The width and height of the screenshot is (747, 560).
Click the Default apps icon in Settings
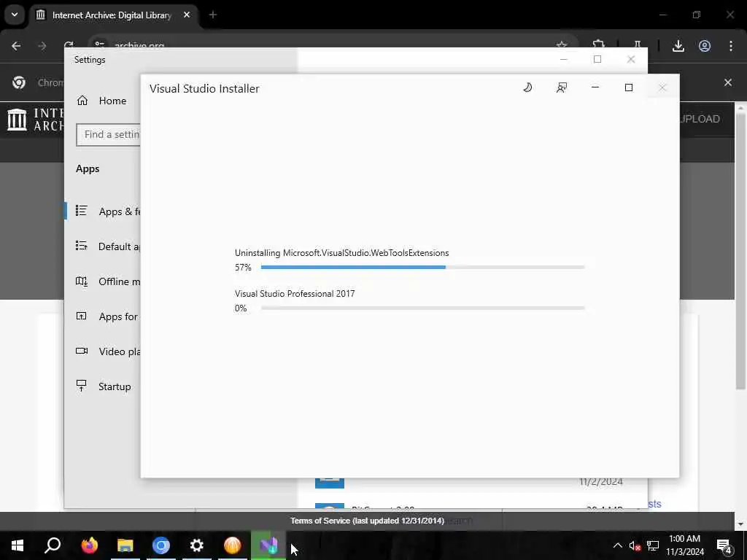click(x=82, y=246)
